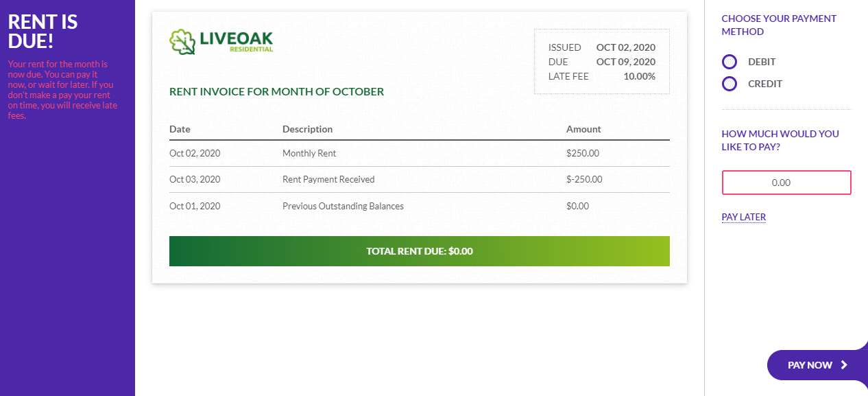
Task: Click the Amount column header
Action: (x=583, y=129)
